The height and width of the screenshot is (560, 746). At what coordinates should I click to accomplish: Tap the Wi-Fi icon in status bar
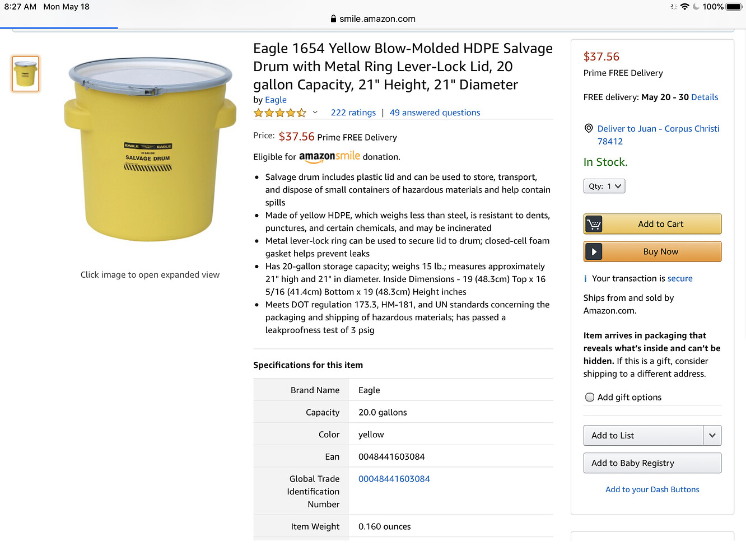684,7
